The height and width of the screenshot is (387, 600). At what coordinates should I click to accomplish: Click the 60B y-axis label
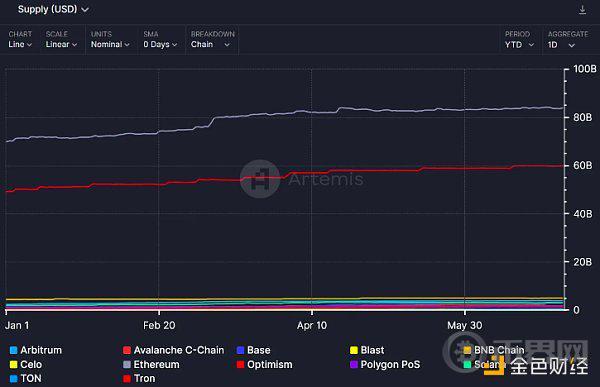point(582,165)
